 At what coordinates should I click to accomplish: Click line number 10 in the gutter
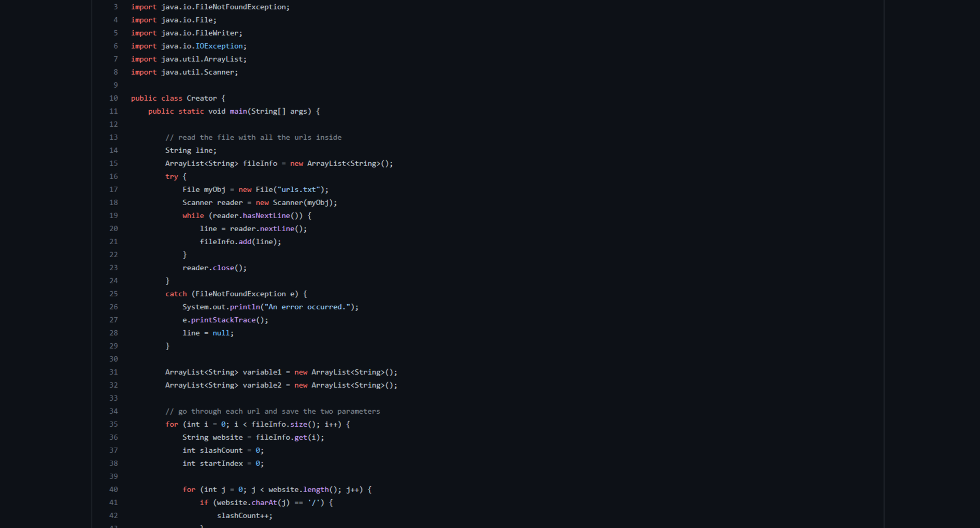click(114, 98)
